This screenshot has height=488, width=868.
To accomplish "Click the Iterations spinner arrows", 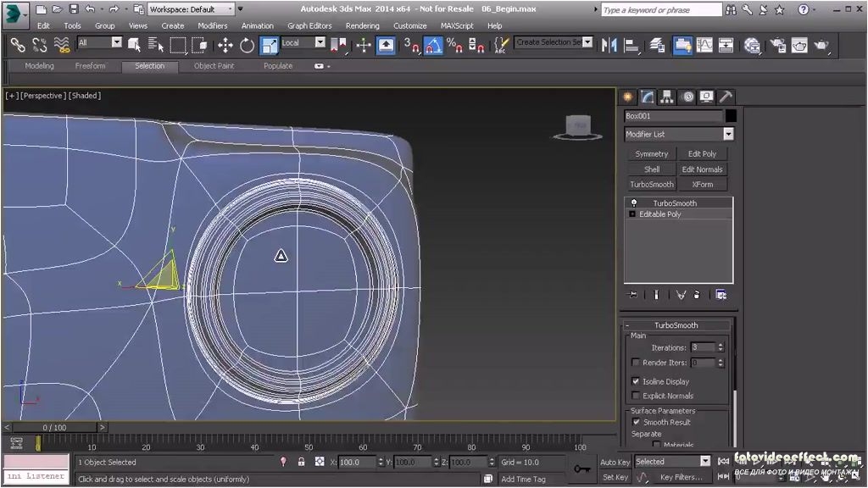I will click(x=721, y=347).
